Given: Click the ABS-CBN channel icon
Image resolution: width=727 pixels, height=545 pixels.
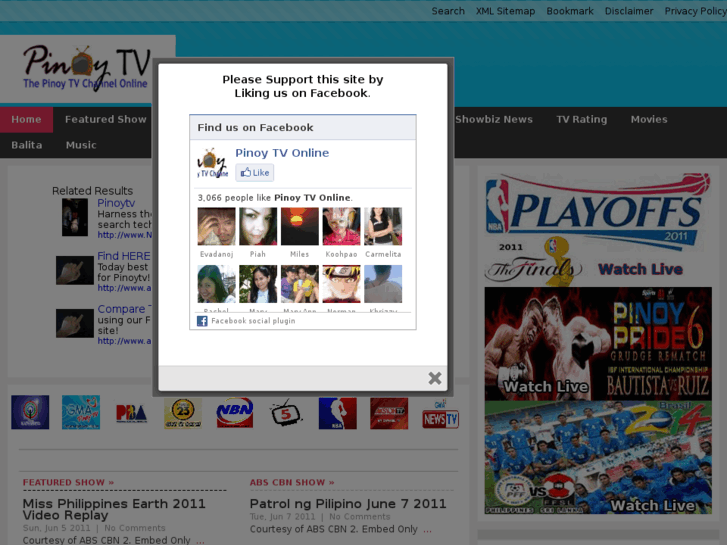Looking at the screenshot, I should (30, 412).
